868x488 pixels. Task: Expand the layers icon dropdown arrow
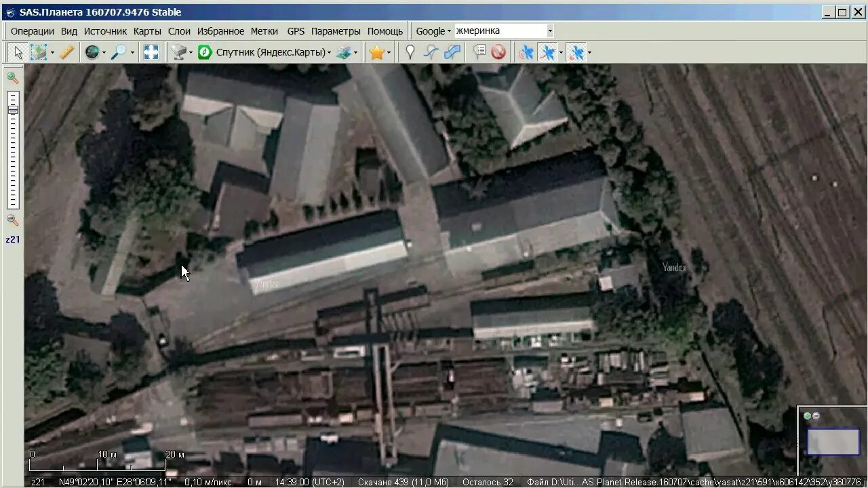click(356, 52)
